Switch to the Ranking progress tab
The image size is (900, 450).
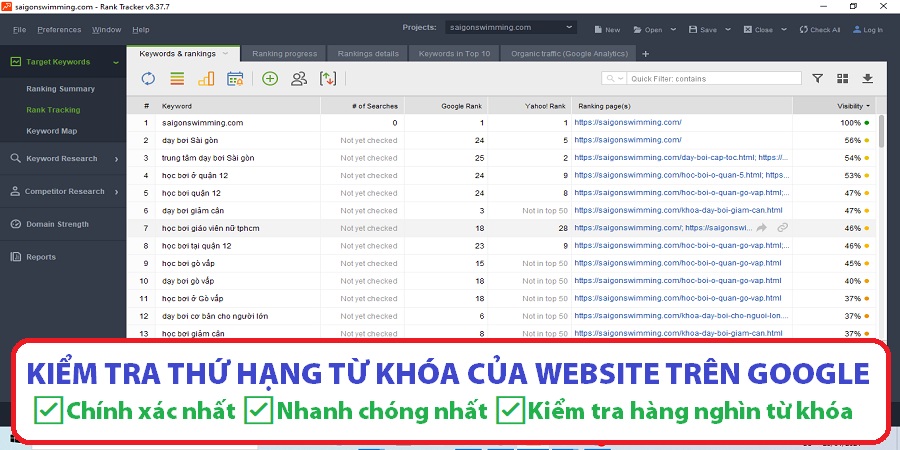click(284, 53)
